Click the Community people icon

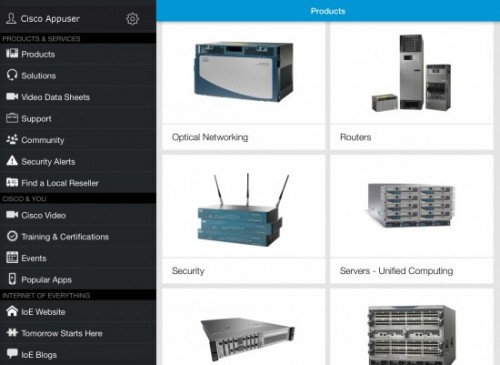[12, 139]
